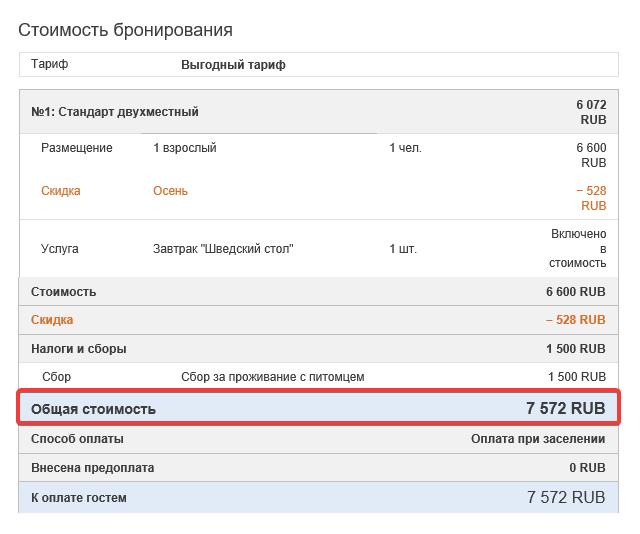Select the "Оплата при заселении" payment method
The height and width of the screenshot is (534, 640).
538,439
